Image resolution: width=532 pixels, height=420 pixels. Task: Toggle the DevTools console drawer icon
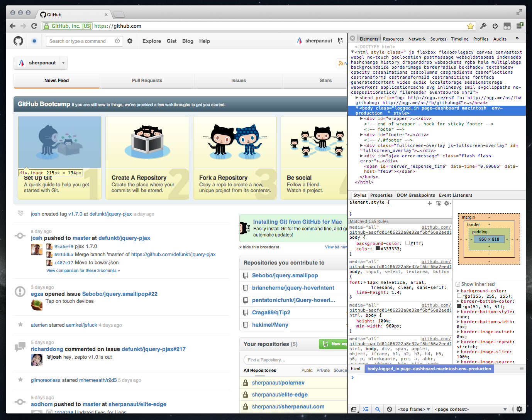click(366, 409)
